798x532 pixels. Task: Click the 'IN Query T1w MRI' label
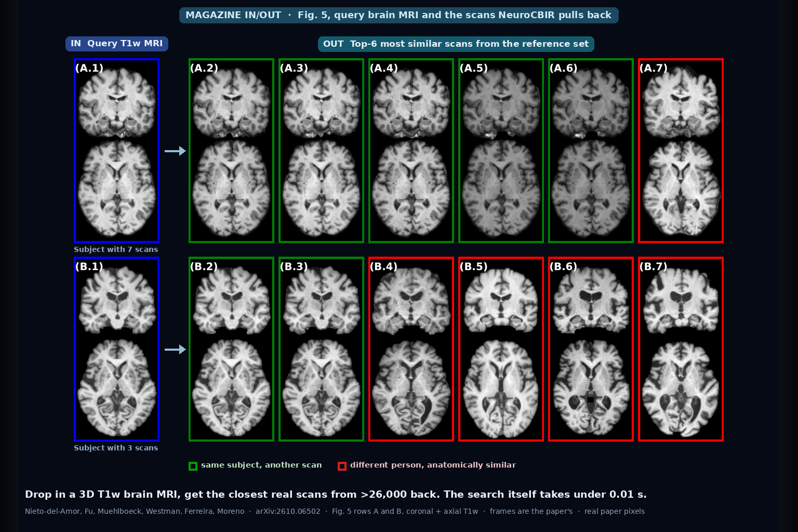click(117, 44)
